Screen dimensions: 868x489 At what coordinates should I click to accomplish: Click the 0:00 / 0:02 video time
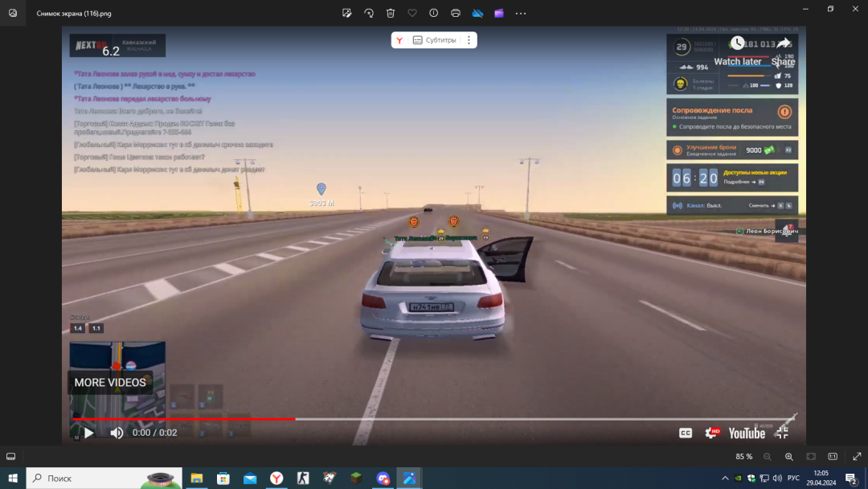pos(154,433)
